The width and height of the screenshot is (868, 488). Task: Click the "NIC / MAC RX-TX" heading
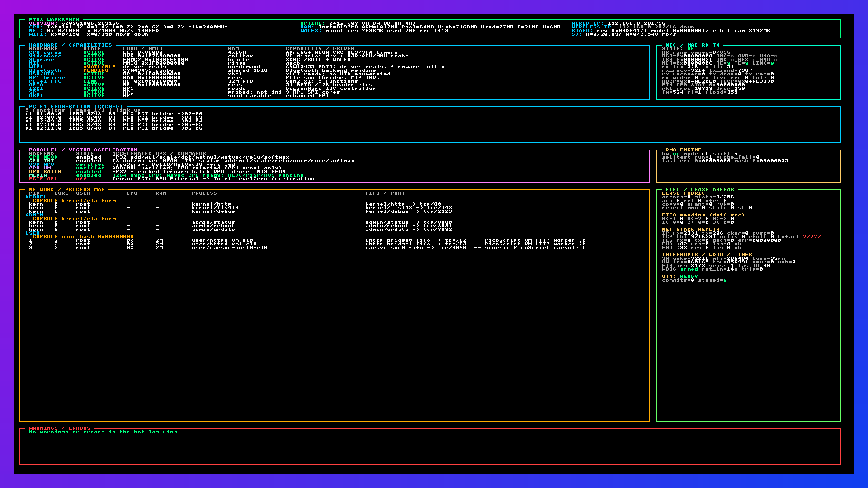click(693, 45)
